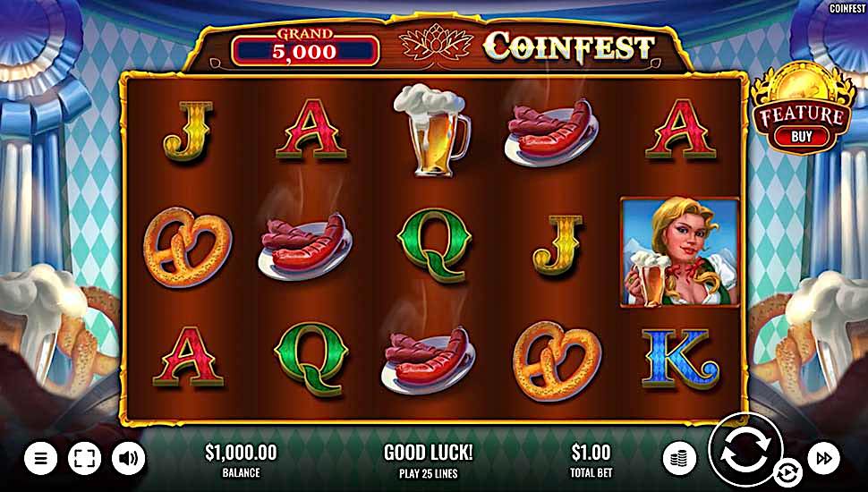Select the beer mug symbol
This screenshot has width=868, height=492.
pyautogui.click(x=431, y=130)
